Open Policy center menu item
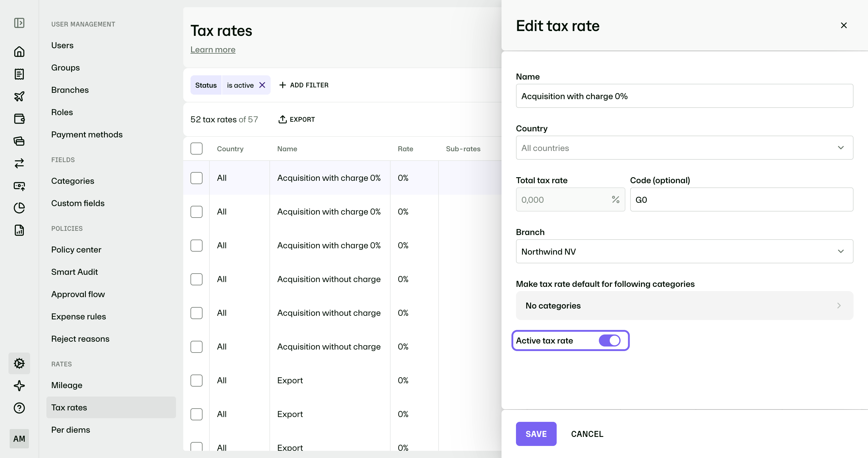868x458 pixels. pos(76,249)
